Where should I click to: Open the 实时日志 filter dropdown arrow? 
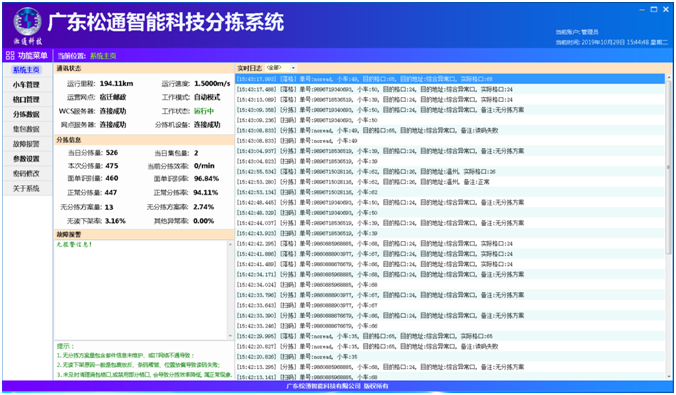(x=293, y=68)
